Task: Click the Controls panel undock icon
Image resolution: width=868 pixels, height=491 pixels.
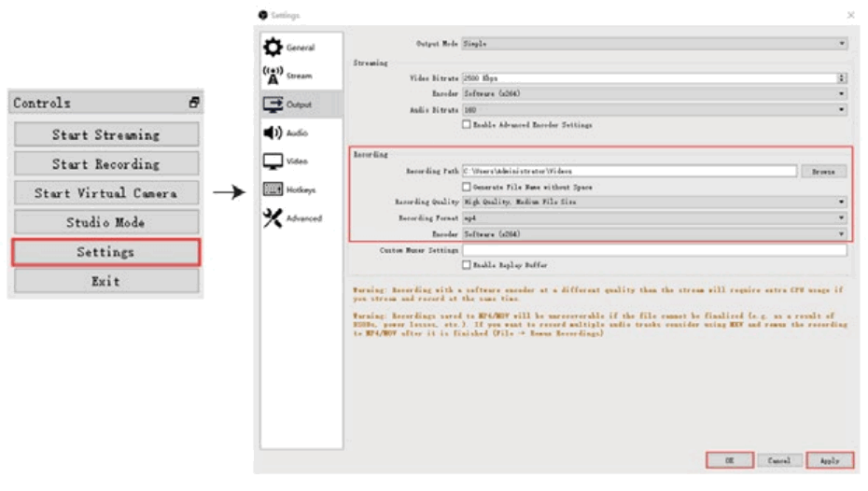Action: [x=194, y=103]
